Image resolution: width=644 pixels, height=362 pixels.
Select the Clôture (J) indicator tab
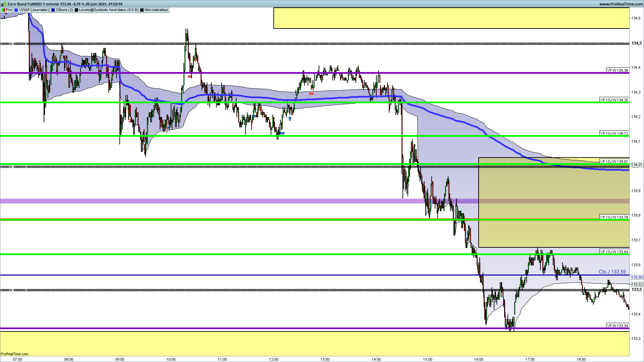64,10
